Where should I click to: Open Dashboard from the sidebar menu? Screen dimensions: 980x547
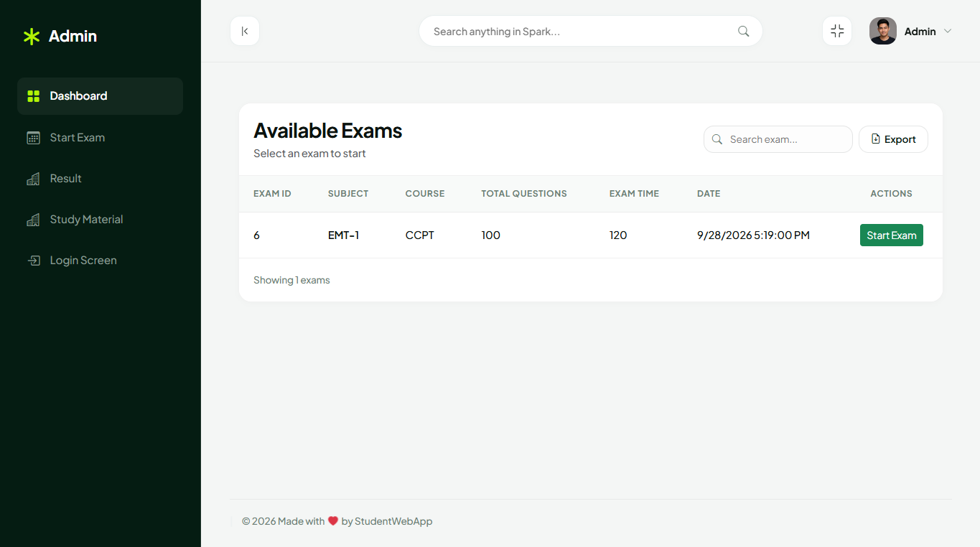tap(100, 96)
